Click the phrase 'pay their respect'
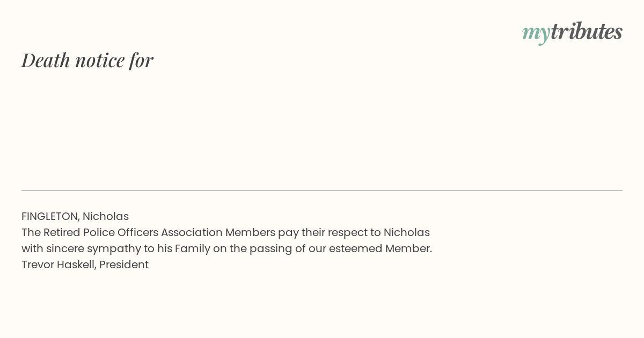644x338 pixels. coord(323,232)
